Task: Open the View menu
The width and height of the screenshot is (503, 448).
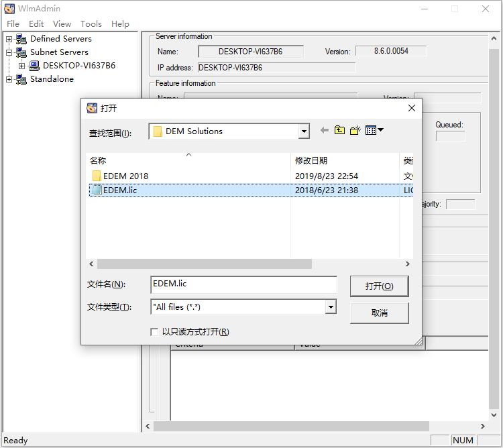Action: pyautogui.click(x=62, y=24)
